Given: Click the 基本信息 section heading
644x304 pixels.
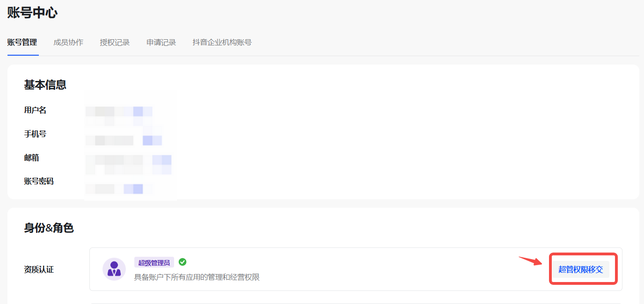Looking at the screenshot, I should pyautogui.click(x=45, y=85).
